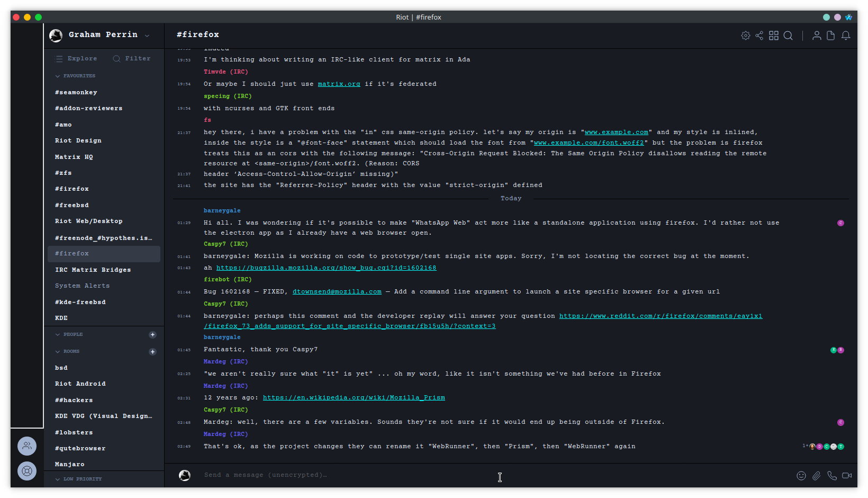Show the room members list icon
This screenshot has height=498, width=868.
click(817, 35)
